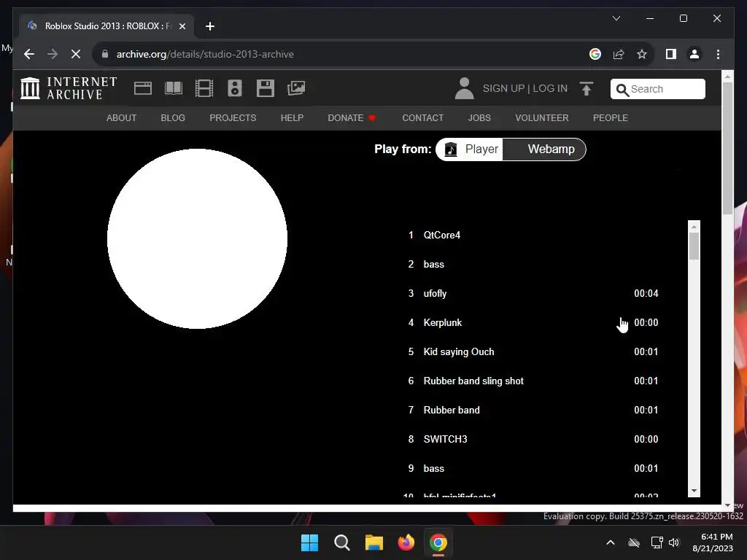Click the search magnifier icon in the Archive search box
Screen dimensions: 747x560
click(x=622, y=90)
